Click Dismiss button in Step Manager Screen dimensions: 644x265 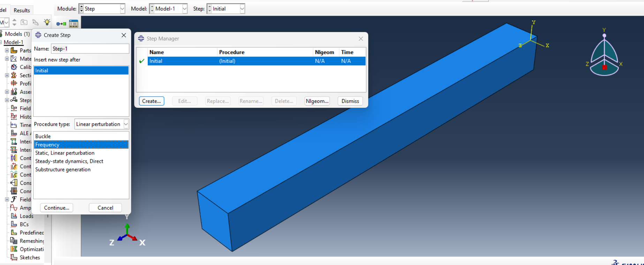[350, 101]
